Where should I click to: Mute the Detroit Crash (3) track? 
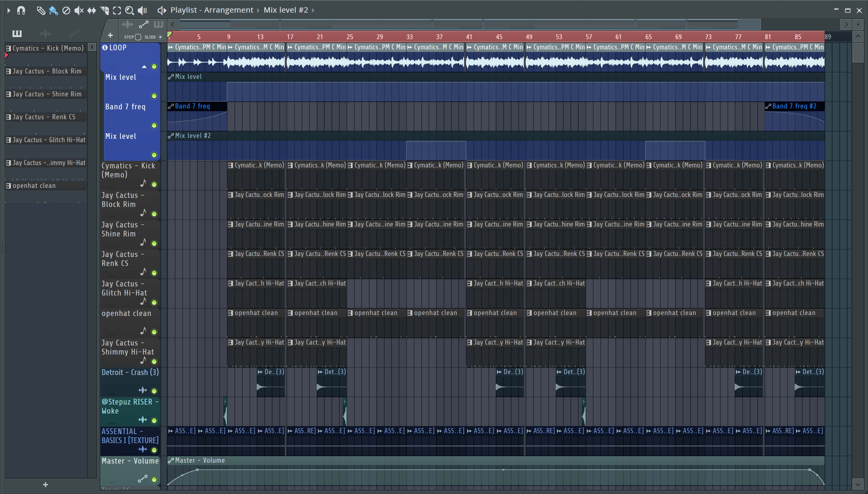point(154,391)
